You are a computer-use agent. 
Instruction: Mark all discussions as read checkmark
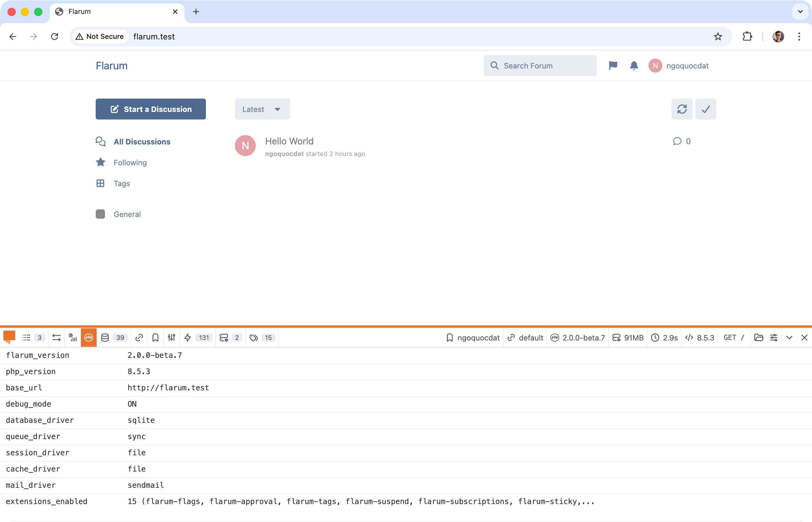click(706, 109)
